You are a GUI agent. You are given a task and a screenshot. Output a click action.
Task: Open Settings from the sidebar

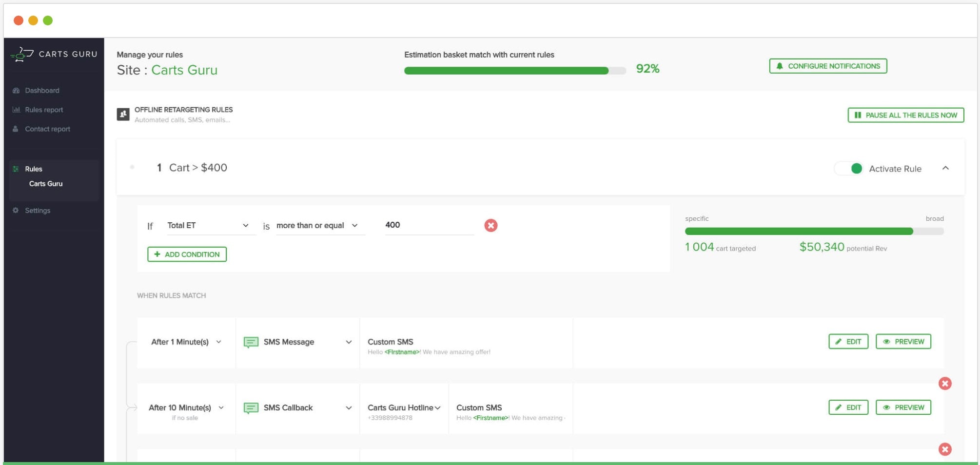coord(38,211)
